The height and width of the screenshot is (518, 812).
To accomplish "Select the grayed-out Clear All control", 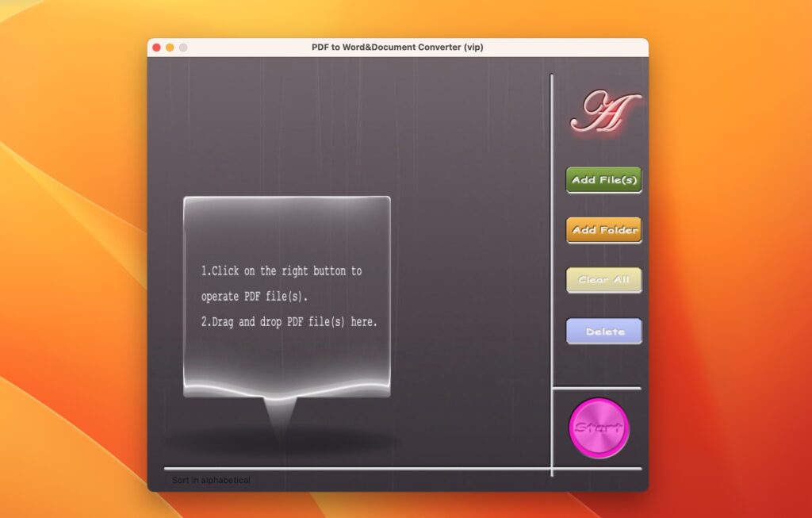I will pos(603,280).
